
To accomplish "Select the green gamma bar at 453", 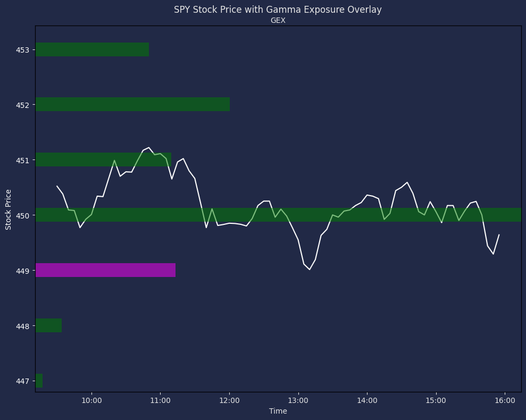I will 92,49.
